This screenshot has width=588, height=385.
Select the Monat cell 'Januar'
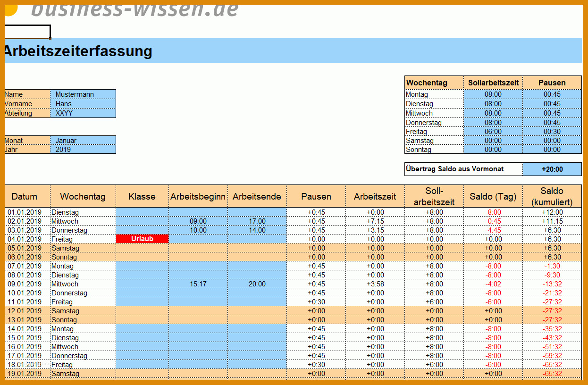(x=83, y=141)
